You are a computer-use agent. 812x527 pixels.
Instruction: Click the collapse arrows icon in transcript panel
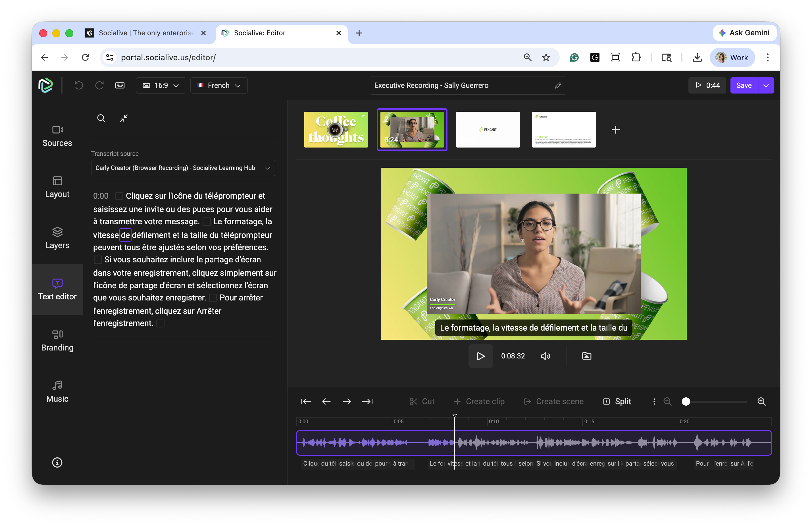tap(124, 119)
